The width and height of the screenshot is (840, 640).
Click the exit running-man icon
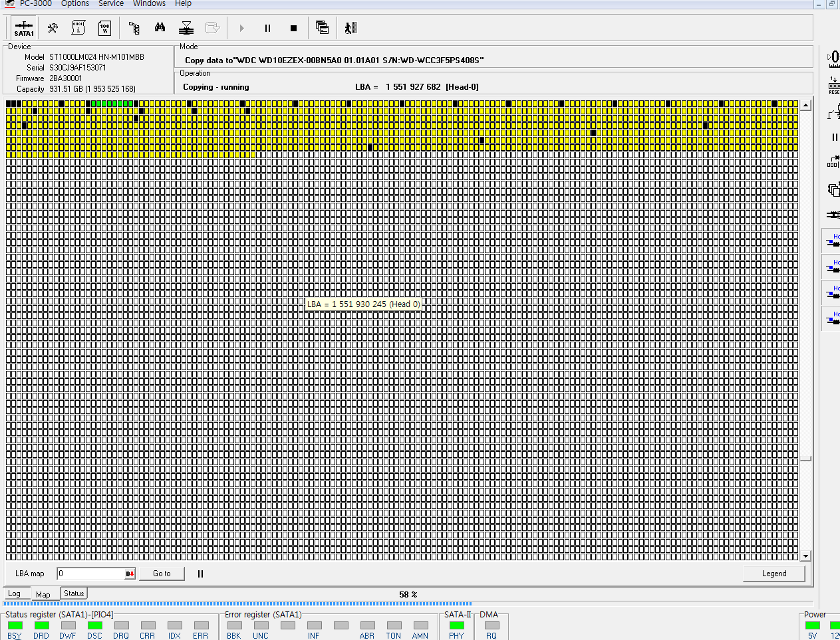(350, 27)
